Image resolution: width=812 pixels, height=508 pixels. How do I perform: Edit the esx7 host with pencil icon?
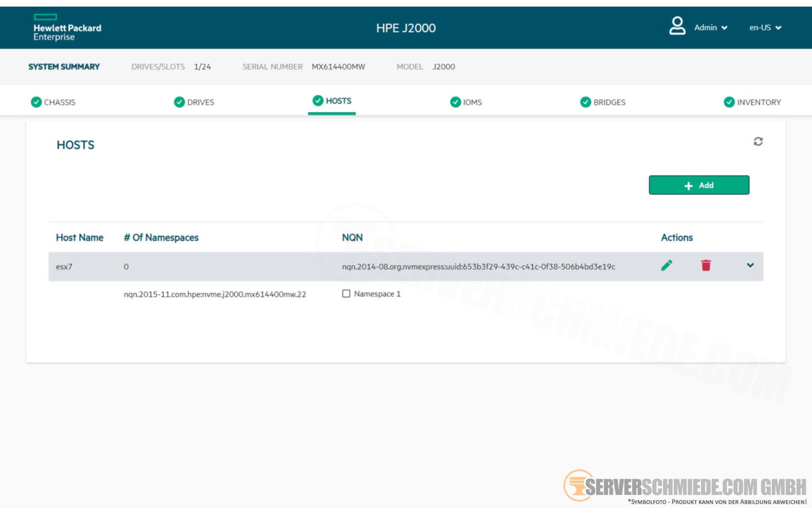tap(667, 265)
